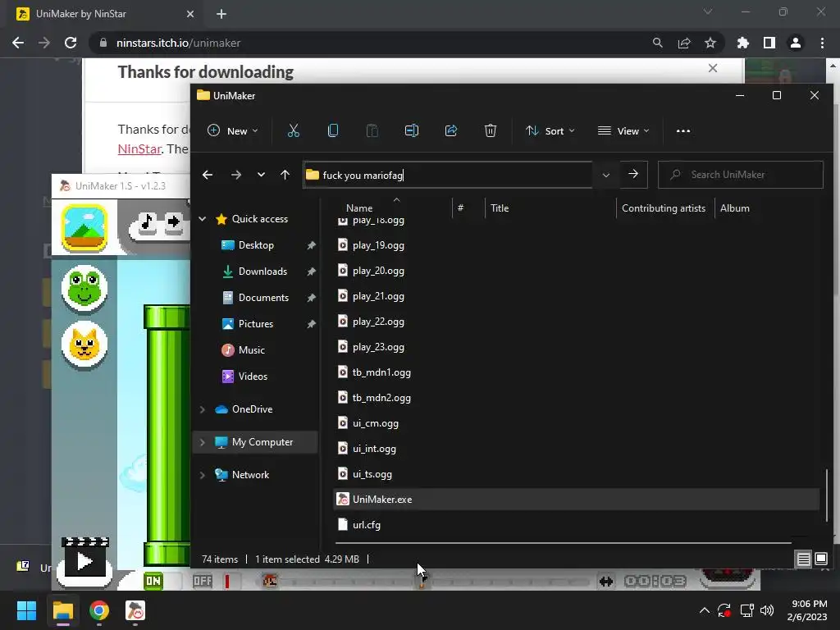840x630 pixels.
Task: Click the double arrow icon near timer
Action: point(606,582)
